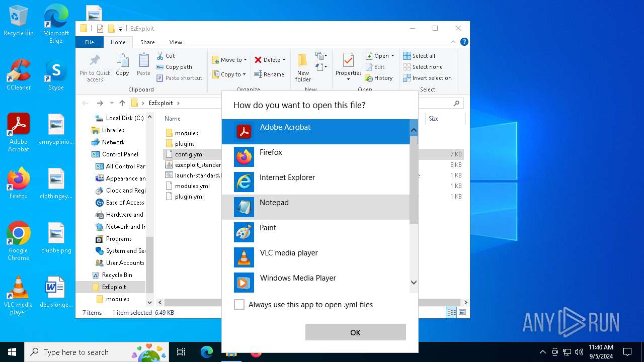Screen dimensions: 644x362
Task: Click Select all in the ribbon
Action: click(419, 56)
